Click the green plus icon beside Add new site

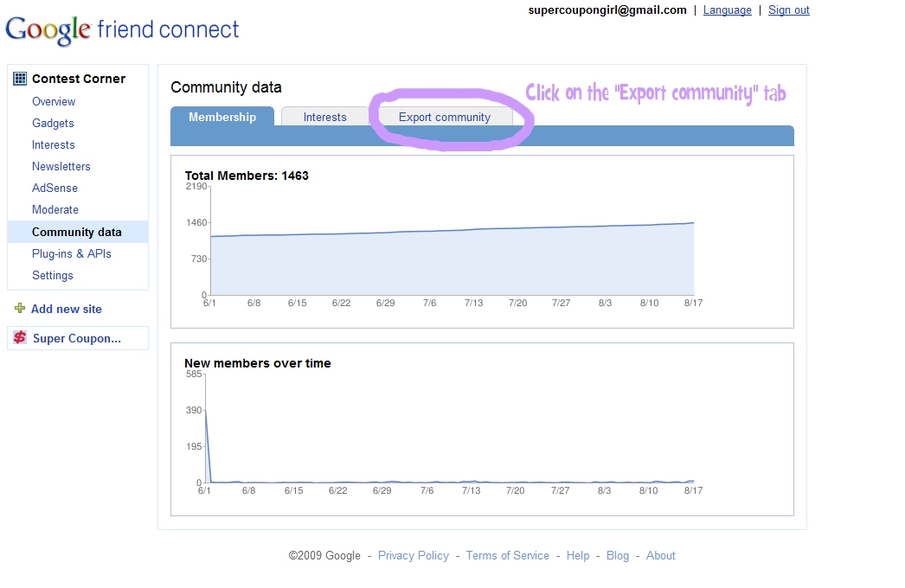(x=20, y=308)
